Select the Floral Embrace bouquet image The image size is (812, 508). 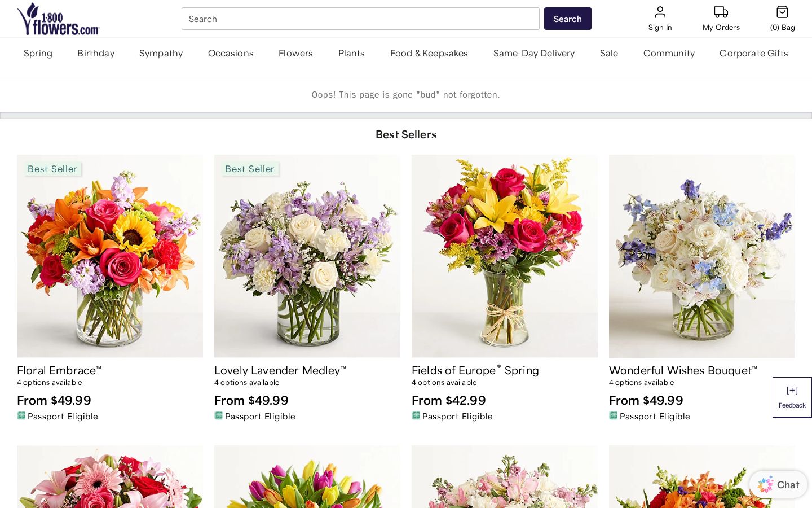coord(110,256)
